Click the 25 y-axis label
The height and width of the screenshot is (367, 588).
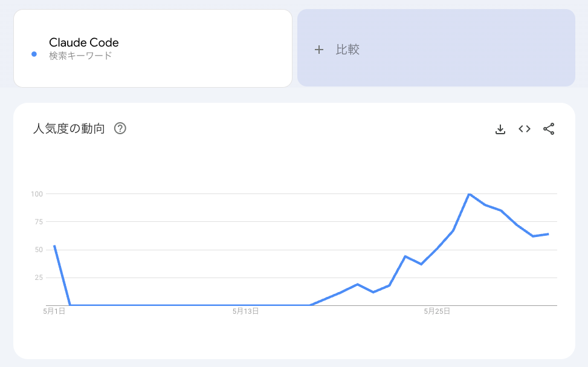pyautogui.click(x=39, y=278)
